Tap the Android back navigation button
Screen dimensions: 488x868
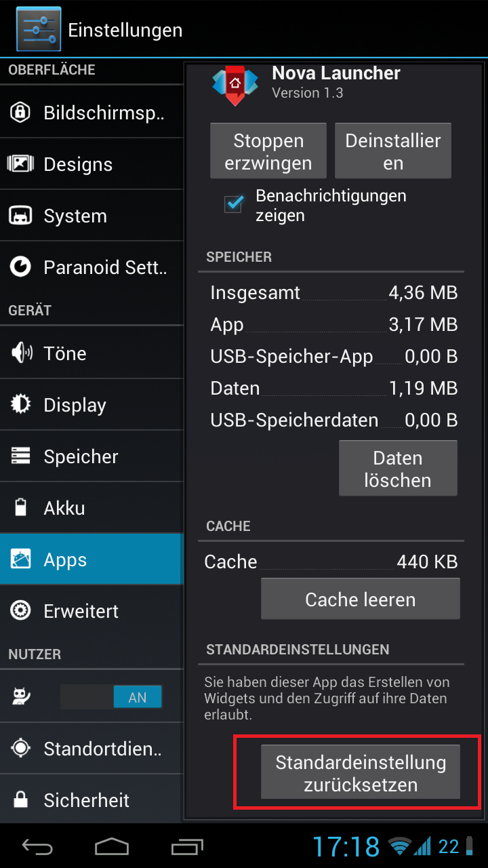[x=38, y=846]
